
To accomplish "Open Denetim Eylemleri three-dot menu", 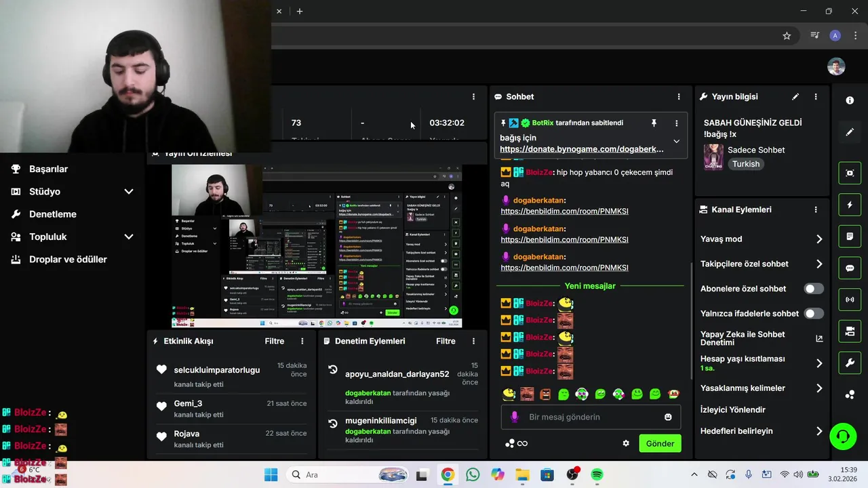I will click(x=473, y=342).
